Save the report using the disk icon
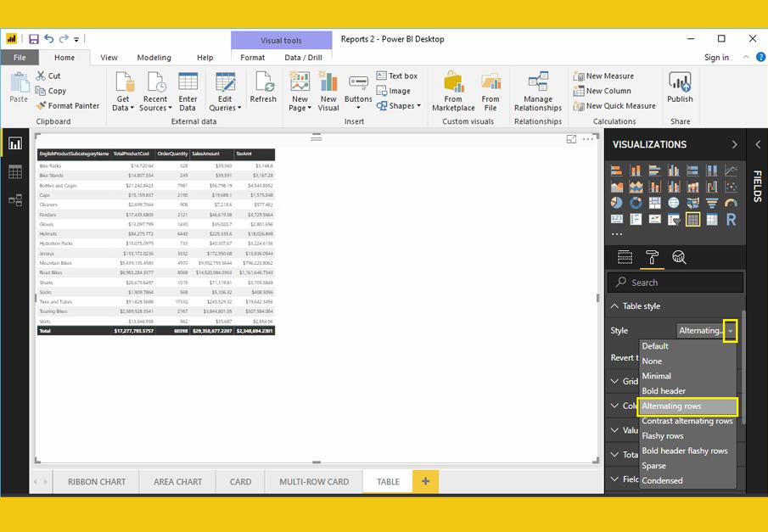Viewport: 768px width, 532px height. (34, 39)
